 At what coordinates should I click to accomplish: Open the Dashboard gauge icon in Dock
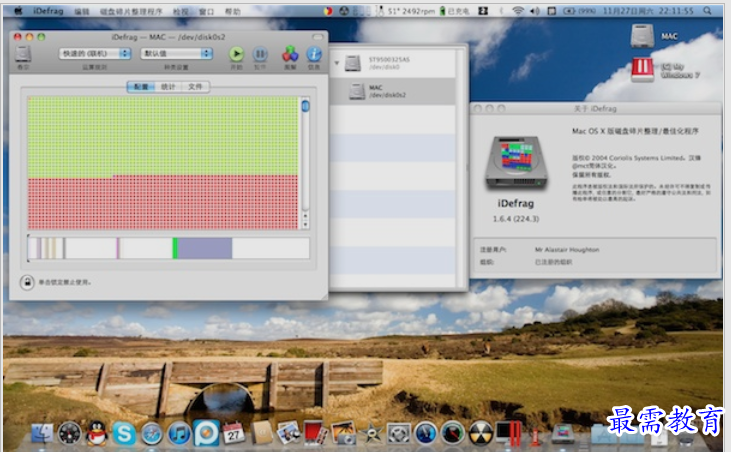(69, 434)
